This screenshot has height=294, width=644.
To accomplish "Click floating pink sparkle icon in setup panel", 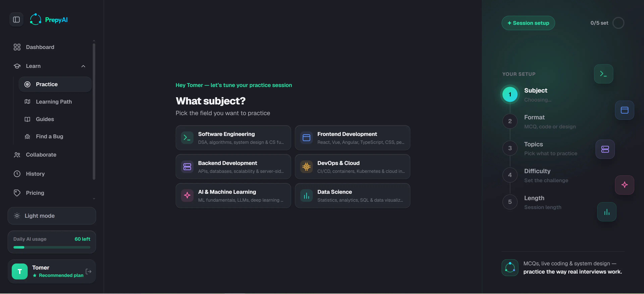I will point(625,185).
